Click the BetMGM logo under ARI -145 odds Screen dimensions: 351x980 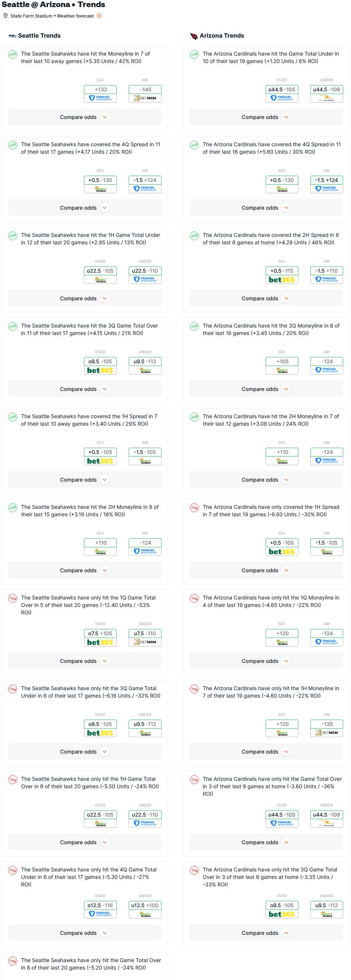(x=145, y=98)
